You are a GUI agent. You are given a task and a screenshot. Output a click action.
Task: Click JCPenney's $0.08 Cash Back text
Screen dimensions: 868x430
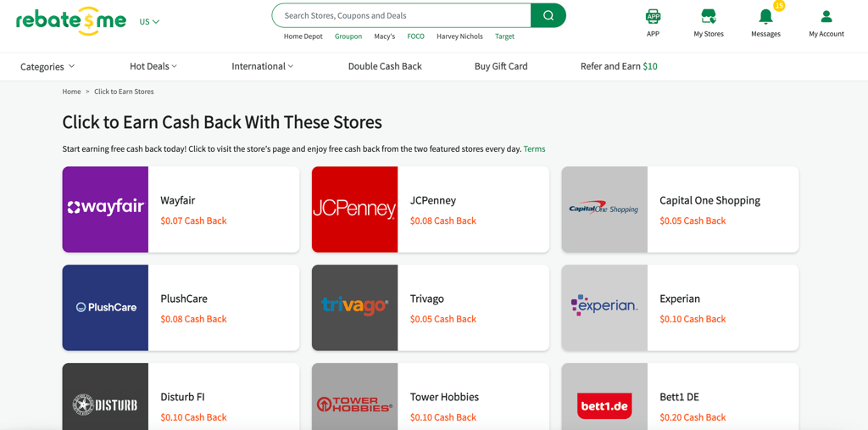click(x=442, y=221)
